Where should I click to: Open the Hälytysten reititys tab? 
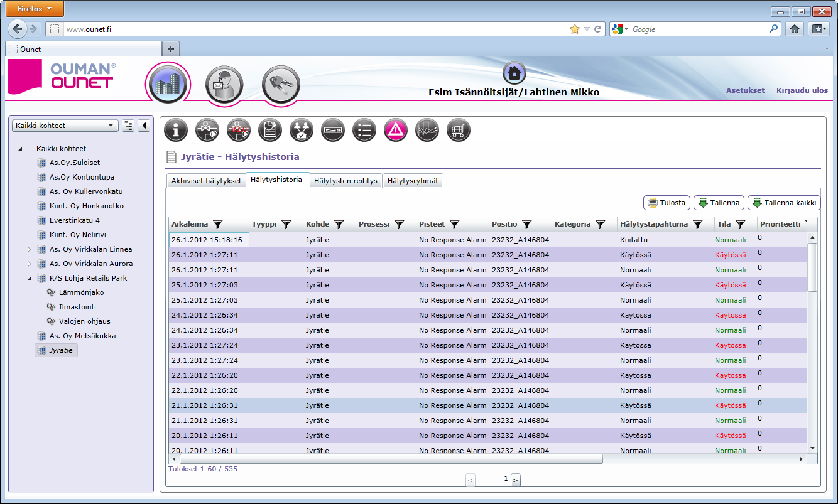tap(346, 181)
